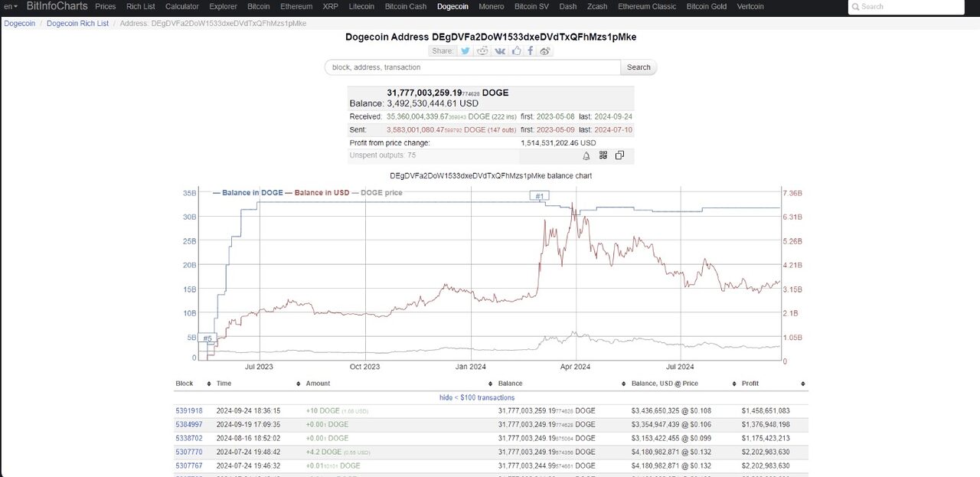Toggle hide < $100 transactions
Viewport: 980px width, 477px height.
(x=477, y=397)
